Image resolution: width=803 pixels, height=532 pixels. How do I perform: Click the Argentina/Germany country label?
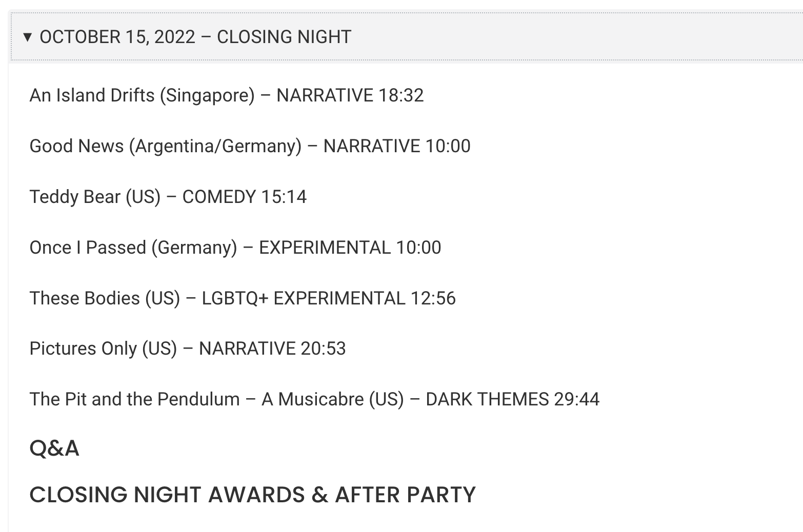click(x=215, y=146)
